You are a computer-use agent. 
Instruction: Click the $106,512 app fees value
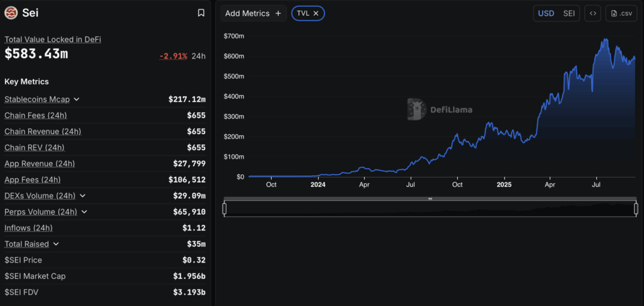coord(187,179)
